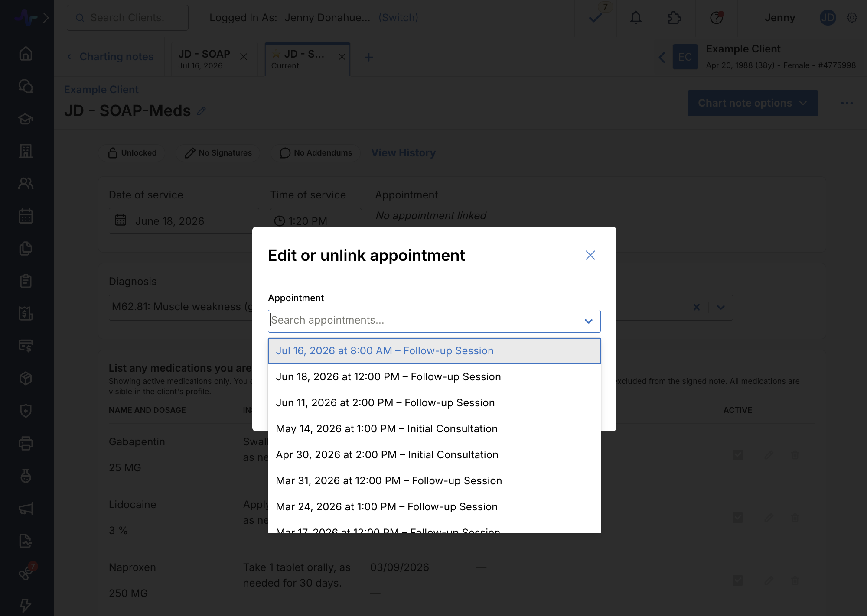The image size is (867, 616).
Task: Open the building organization sidebar icon
Action: pyautogui.click(x=26, y=151)
